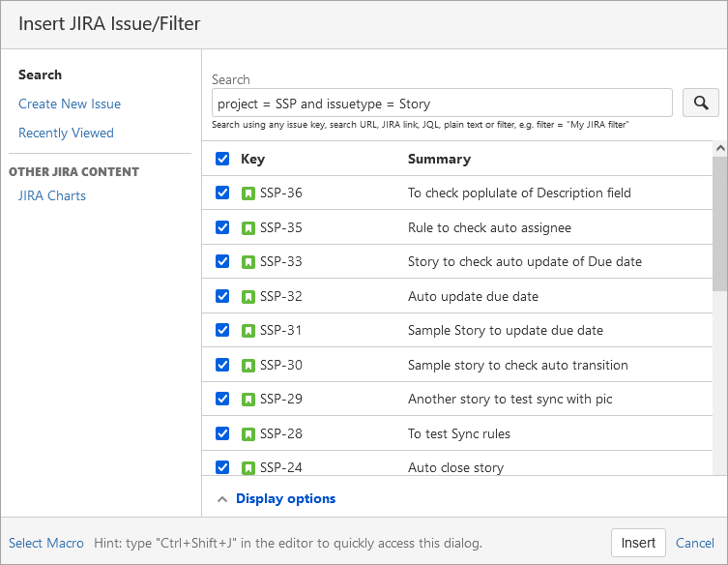Uncheck the select-all checkbox in header

coord(222,159)
